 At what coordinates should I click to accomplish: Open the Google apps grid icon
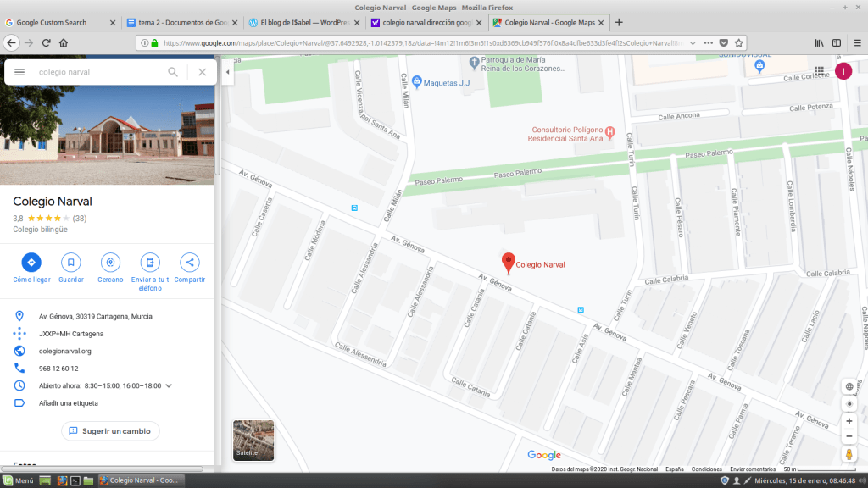(819, 71)
